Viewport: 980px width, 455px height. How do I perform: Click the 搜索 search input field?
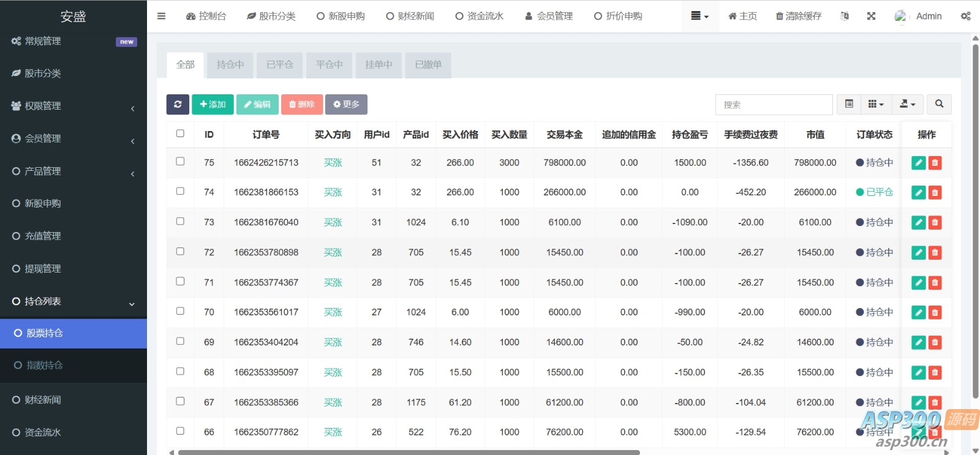(x=774, y=105)
